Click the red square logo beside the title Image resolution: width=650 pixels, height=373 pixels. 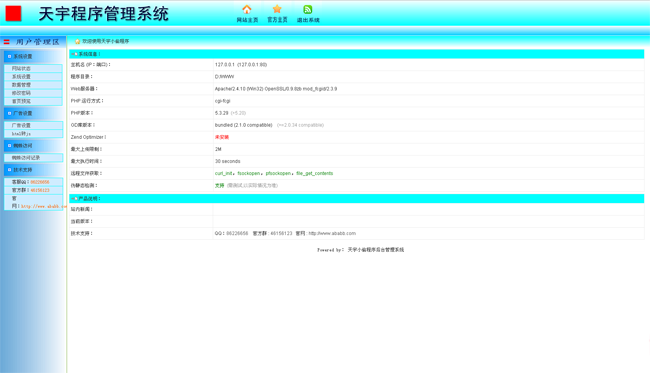[13, 14]
